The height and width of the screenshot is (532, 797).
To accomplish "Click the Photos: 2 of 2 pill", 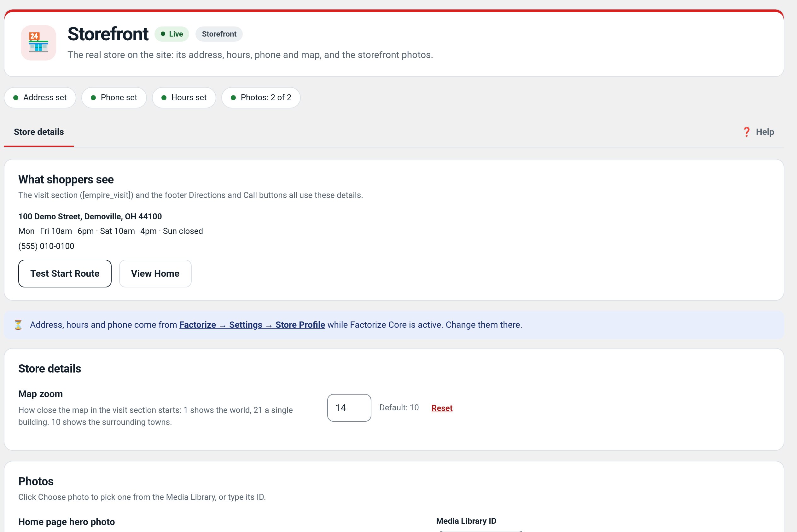I will click(x=261, y=98).
